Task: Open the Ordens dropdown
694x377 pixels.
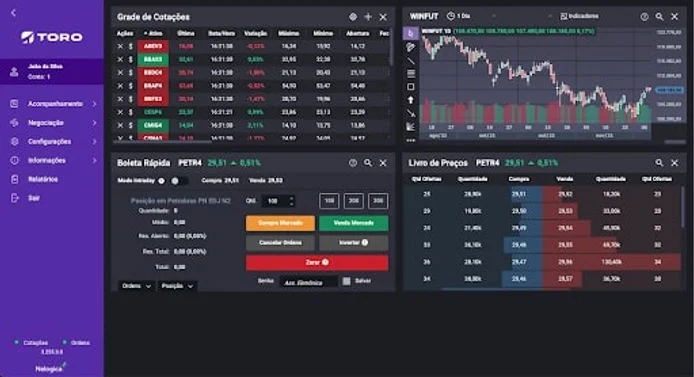Action: click(136, 286)
